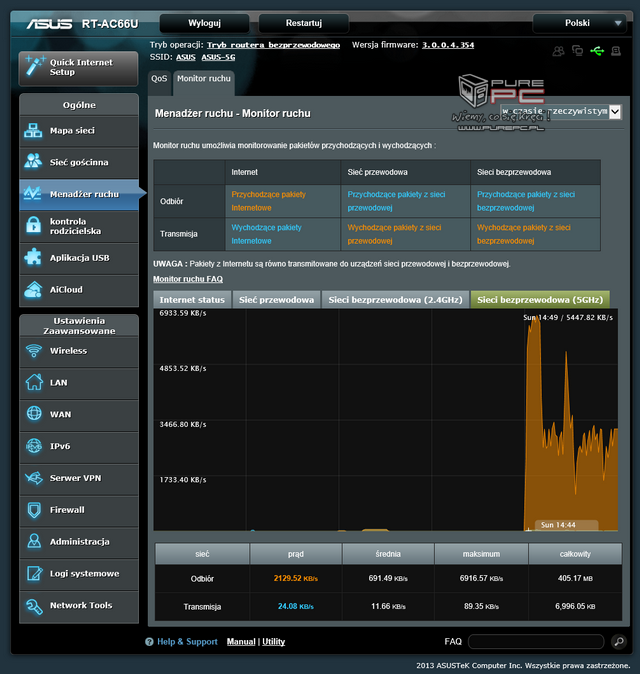The image size is (640, 674).
Task: Click the WAN globe icon
Action: click(34, 414)
